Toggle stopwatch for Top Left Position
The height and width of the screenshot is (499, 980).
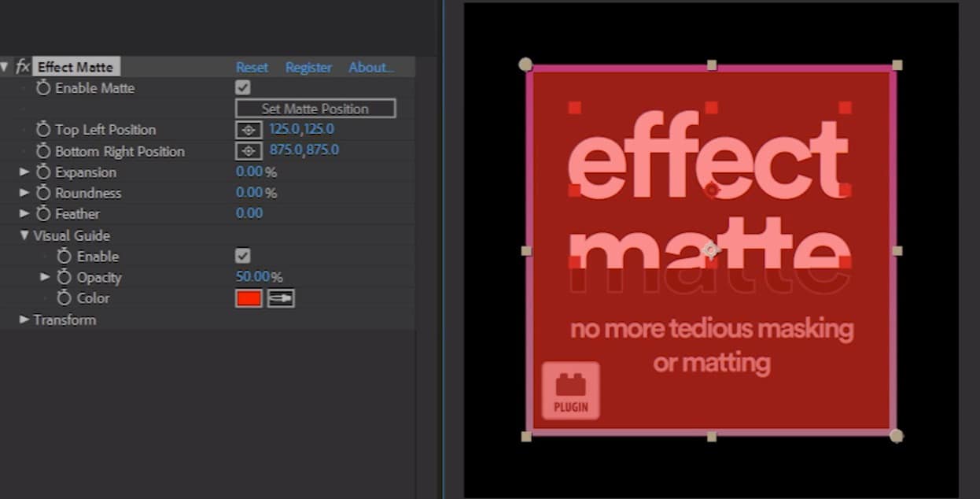click(x=43, y=129)
